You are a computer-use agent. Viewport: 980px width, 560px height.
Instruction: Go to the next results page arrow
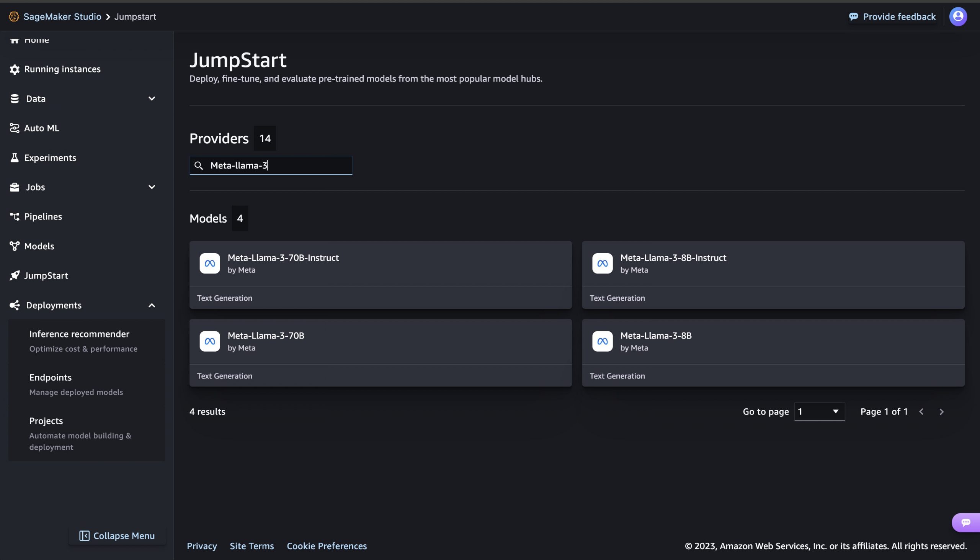pos(941,412)
